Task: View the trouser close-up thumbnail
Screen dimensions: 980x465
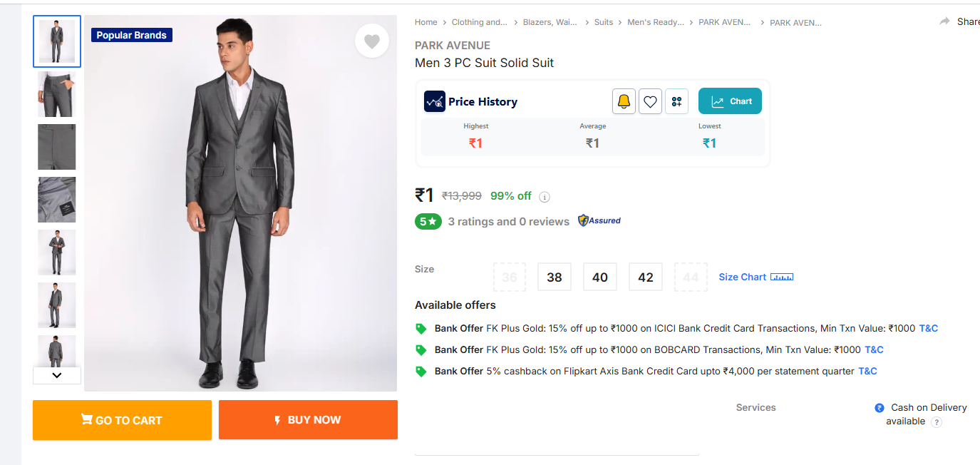Action: (57, 94)
